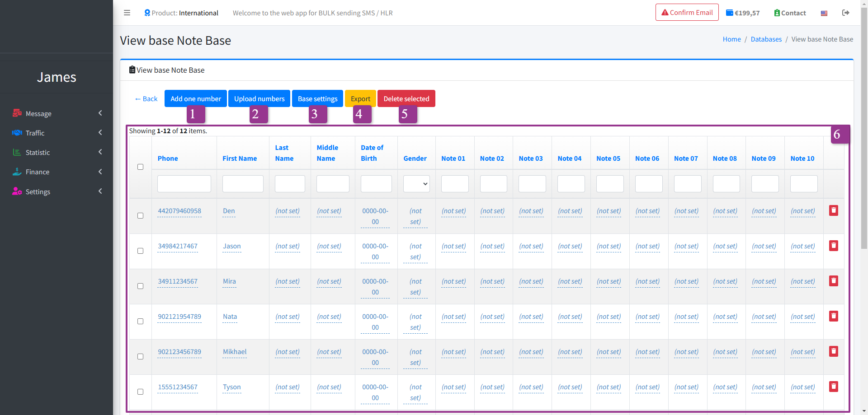Expand the Message sidebar menu

coord(57,113)
